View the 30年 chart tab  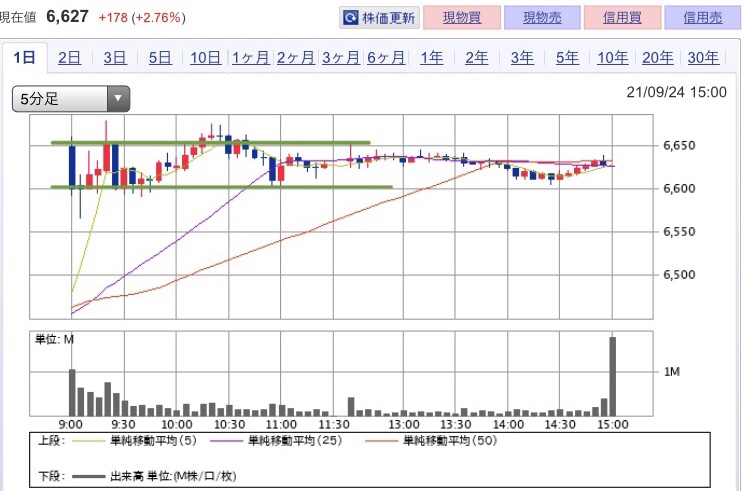(x=703, y=58)
